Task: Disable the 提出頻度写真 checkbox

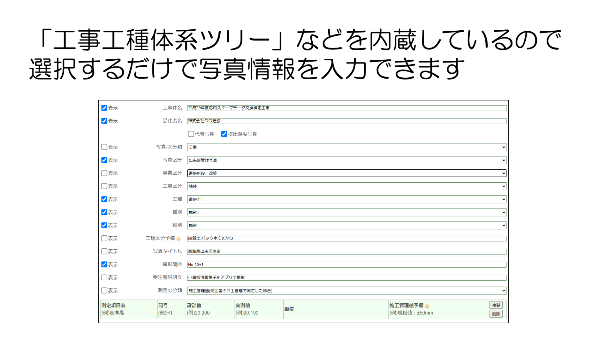Action: click(224, 134)
